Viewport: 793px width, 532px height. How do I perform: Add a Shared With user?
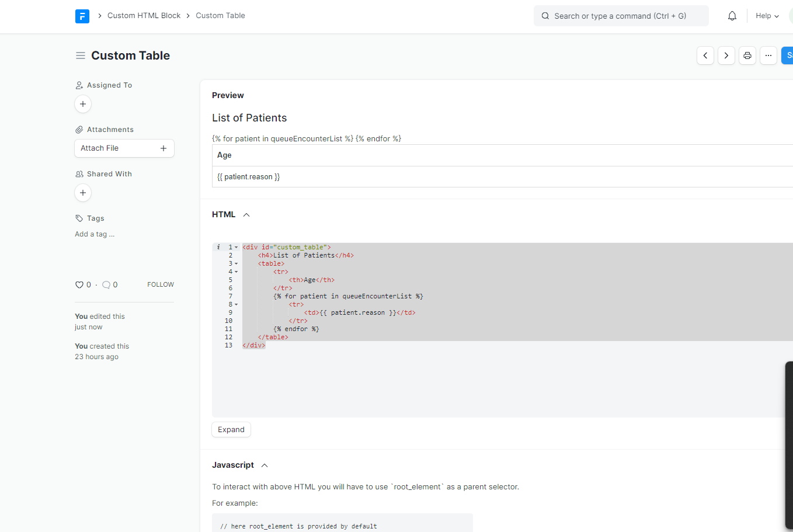point(83,193)
